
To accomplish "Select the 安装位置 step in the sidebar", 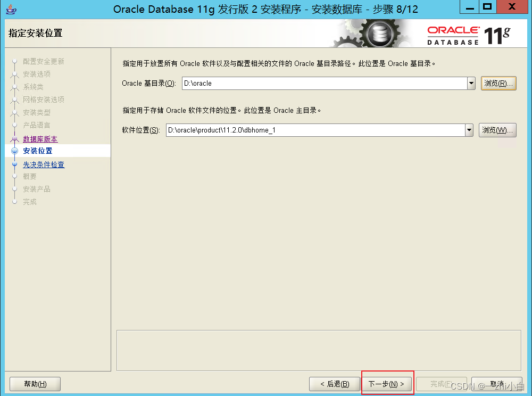I will tap(37, 151).
